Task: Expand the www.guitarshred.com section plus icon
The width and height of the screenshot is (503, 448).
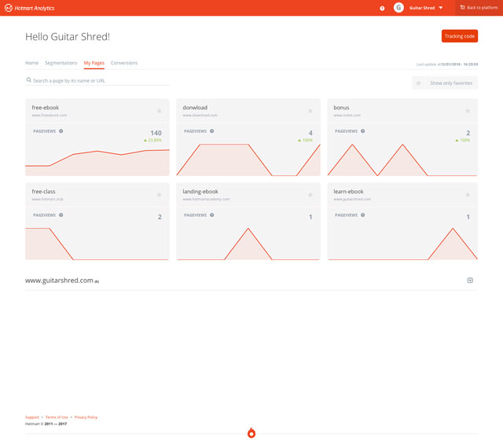Action: coord(470,281)
